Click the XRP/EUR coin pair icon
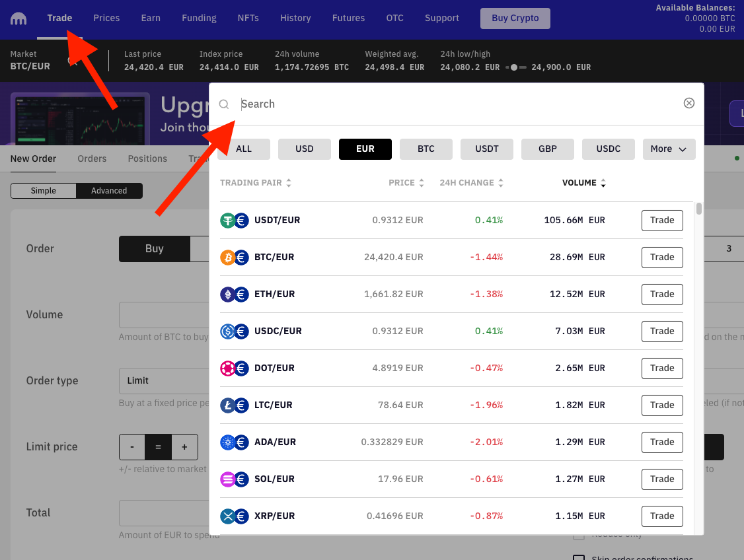Image resolution: width=744 pixels, height=560 pixels. point(235,516)
